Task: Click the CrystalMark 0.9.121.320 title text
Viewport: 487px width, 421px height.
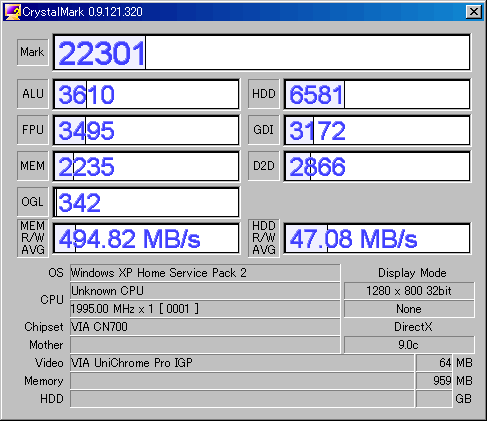Action: [x=82, y=12]
